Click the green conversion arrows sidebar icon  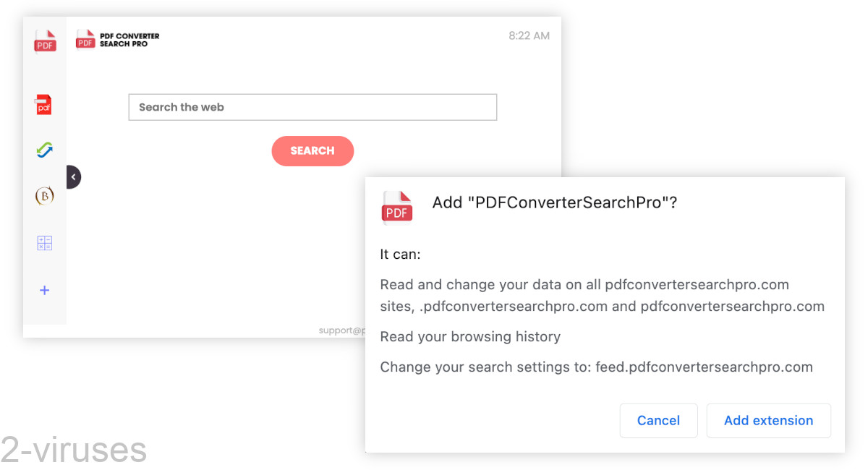45,150
